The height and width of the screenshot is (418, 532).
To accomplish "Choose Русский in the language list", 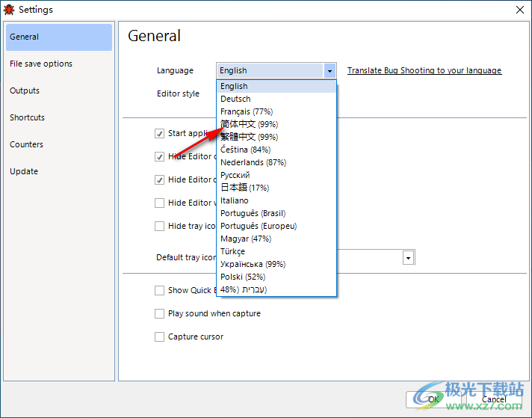I will coord(276,175).
